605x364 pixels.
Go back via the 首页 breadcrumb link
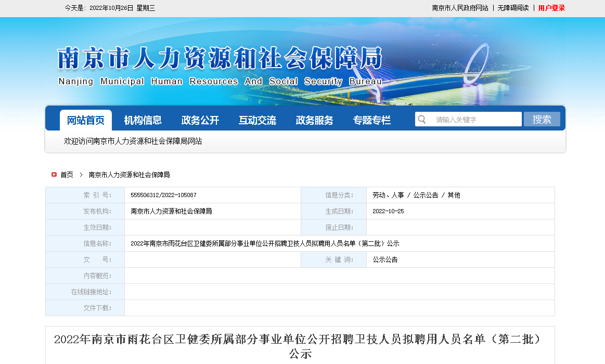[x=67, y=175]
